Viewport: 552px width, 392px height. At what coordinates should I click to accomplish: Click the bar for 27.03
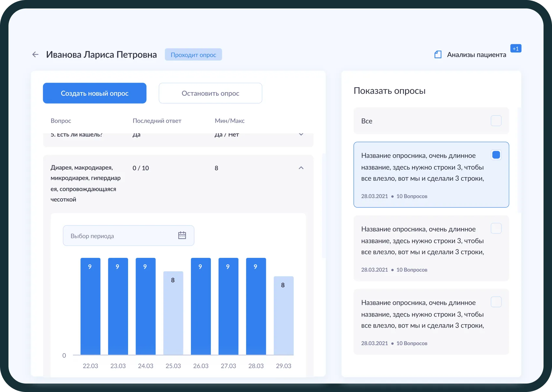point(228,306)
